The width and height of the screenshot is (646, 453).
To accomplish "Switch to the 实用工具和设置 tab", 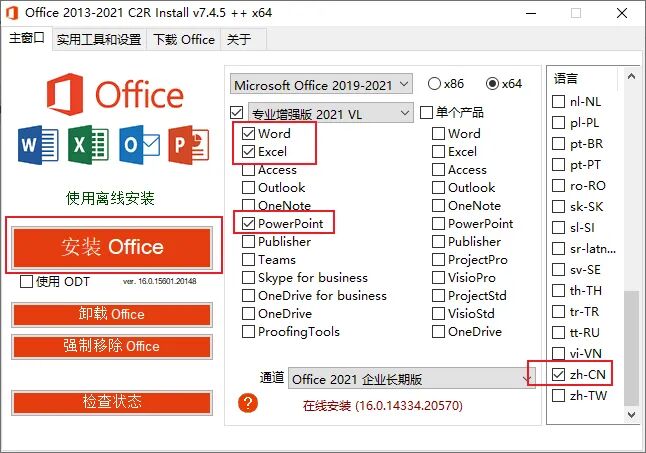I will click(99, 40).
